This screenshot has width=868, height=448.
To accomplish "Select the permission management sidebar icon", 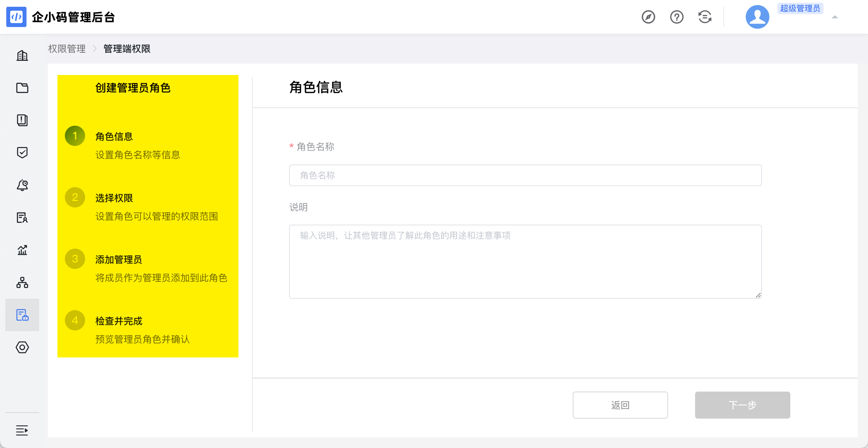I will coord(22,315).
